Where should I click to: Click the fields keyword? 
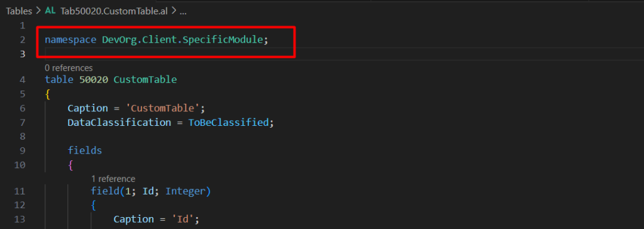coord(85,150)
